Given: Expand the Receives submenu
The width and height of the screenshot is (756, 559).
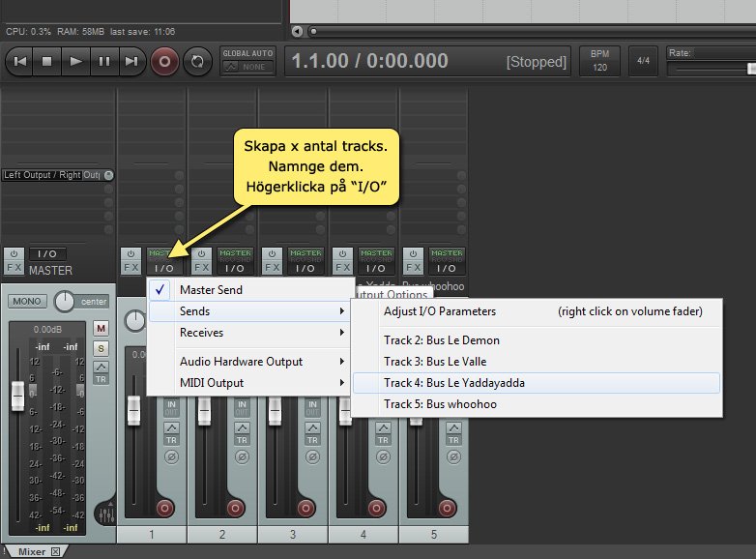Looking at the screenshot, I should (x=249, y=333).
